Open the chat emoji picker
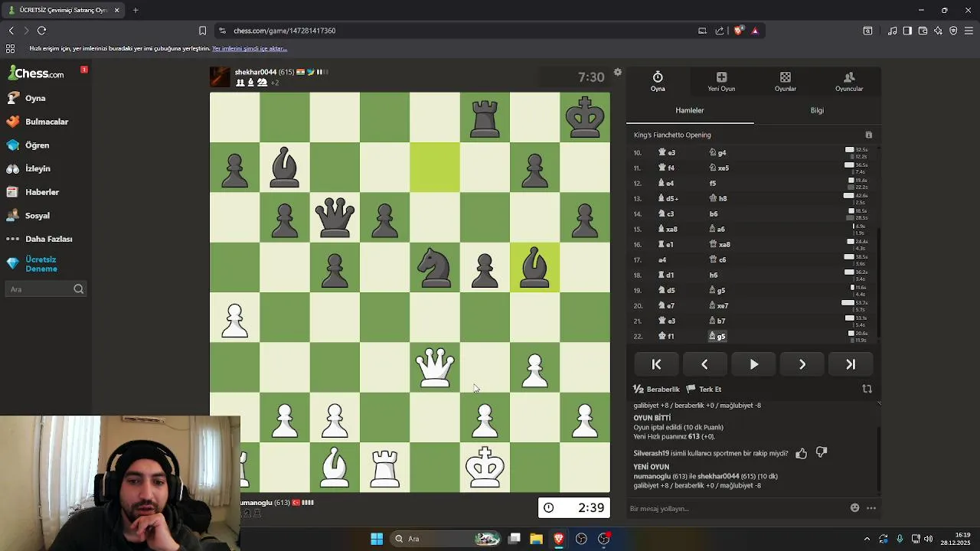This screenshot has height=551, width=980. (855, 507)
